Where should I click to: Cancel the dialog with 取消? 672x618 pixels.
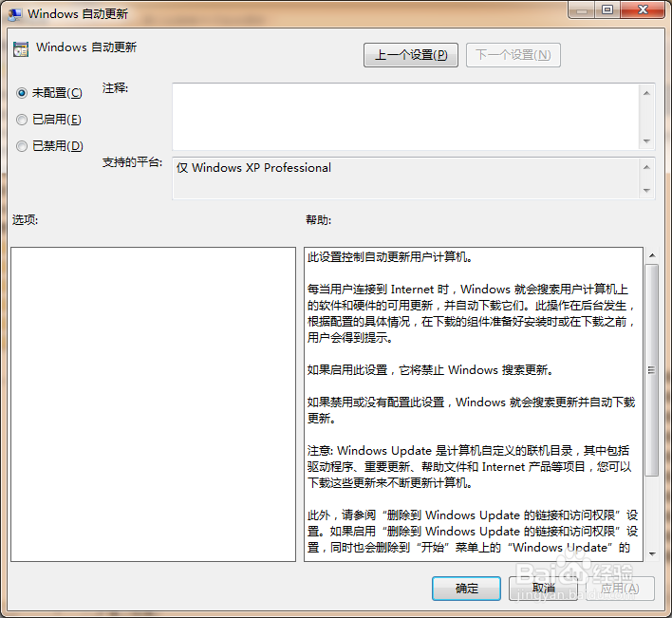[x=543, y=589]
